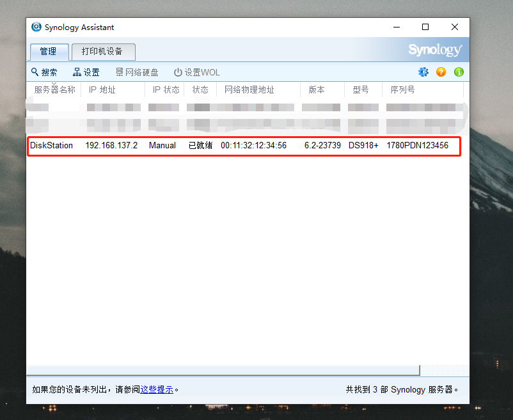Click the Synology logo in header
513x420 pixels.
435,50
